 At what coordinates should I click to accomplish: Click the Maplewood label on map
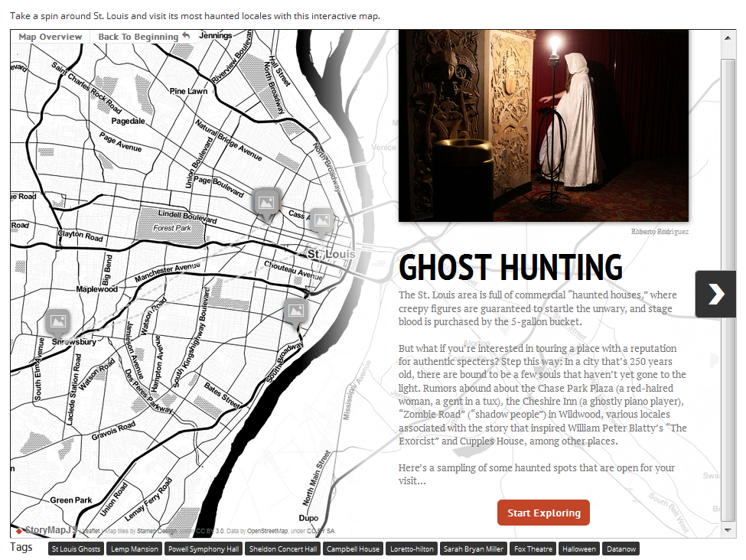point(96,289)
